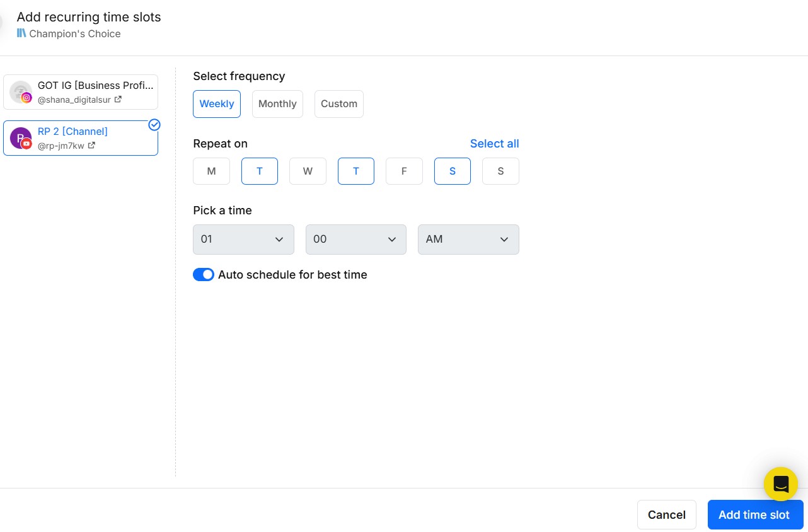The image size is (808, 532).
Task: Click the checkmark badge on RP 2 channel
Action: (x=154, y=125)
